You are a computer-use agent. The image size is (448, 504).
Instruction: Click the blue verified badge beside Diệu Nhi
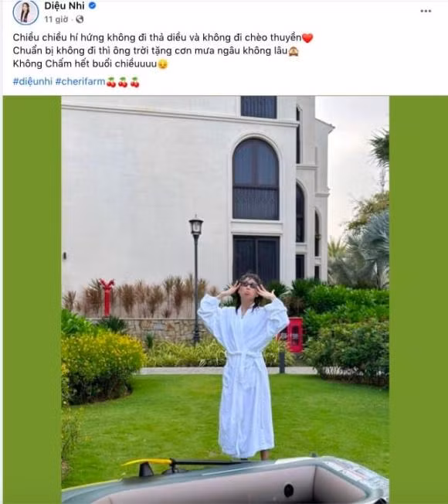(x=92, y=5)
